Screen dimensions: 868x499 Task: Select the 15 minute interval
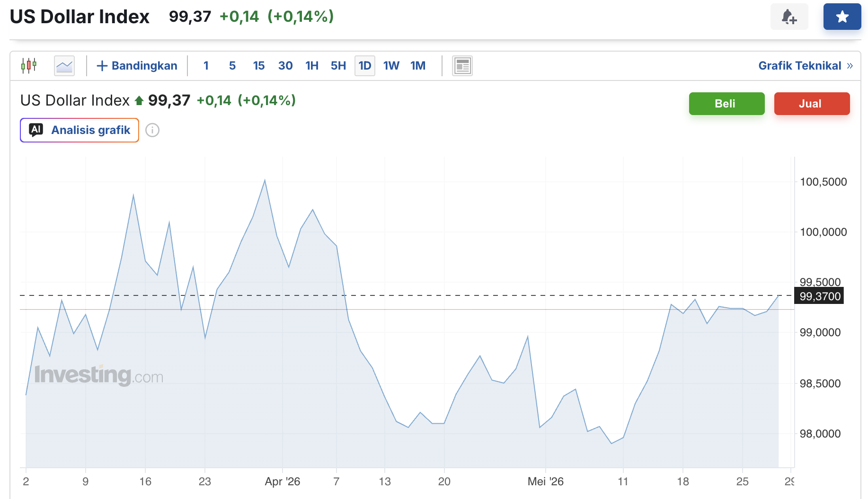tap(259, 65)
